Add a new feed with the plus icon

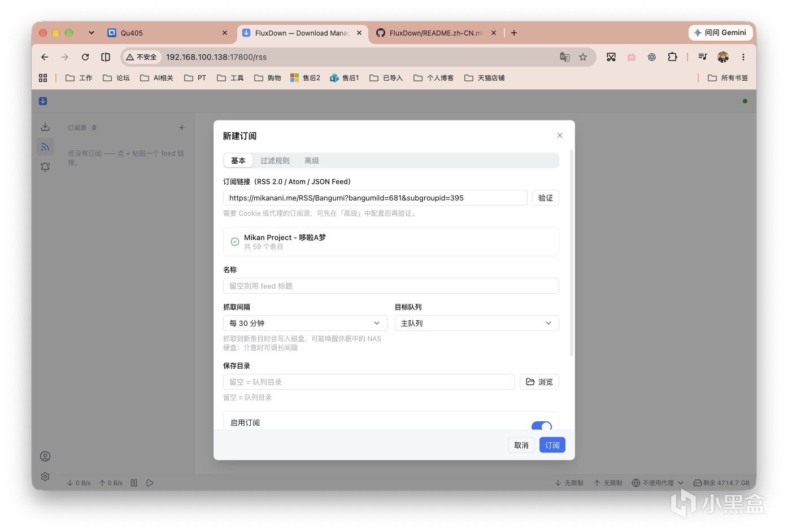pos(182,128)
